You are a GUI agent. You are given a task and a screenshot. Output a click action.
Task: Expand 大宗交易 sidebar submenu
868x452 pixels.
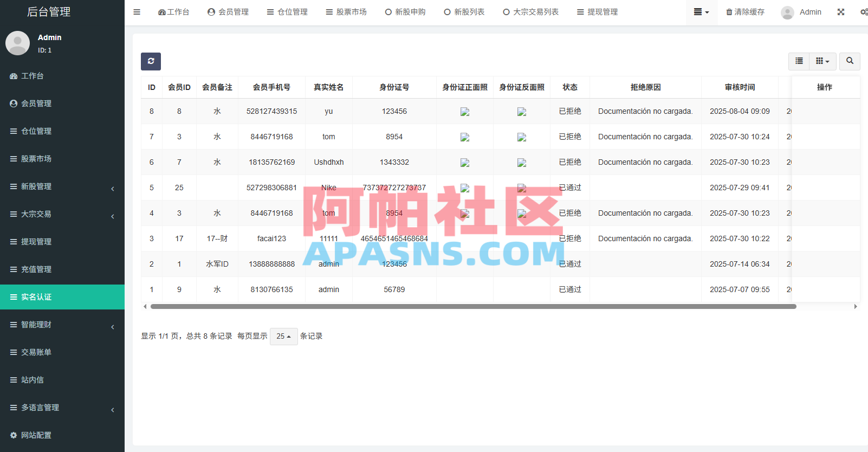(62, 214)
